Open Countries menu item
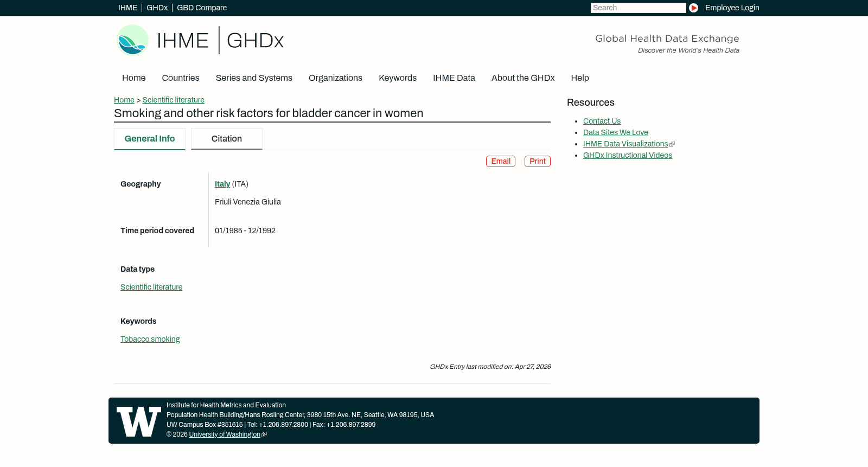 (x=181, y=78)
